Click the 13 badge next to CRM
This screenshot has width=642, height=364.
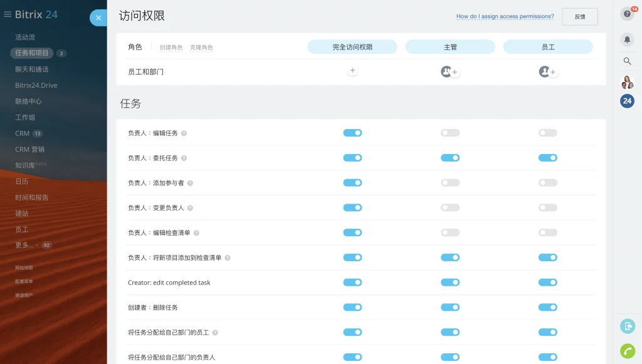pyautogui.click(x=38, y=133)
